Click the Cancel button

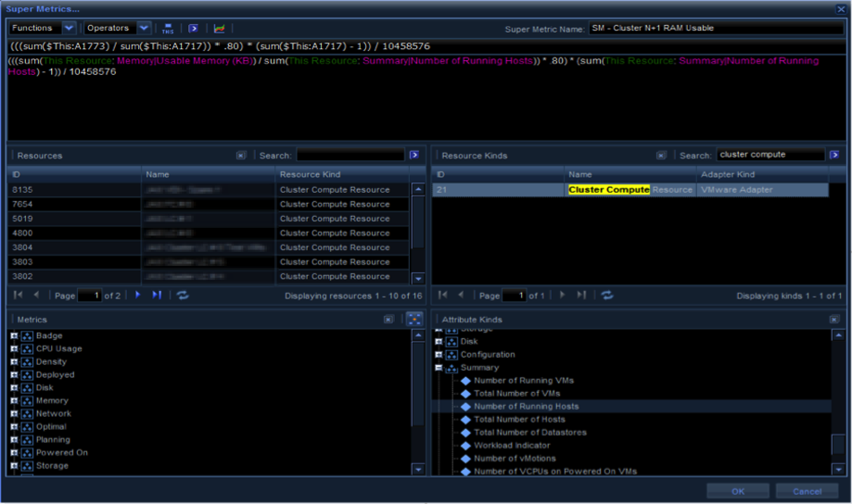[807, 491]
